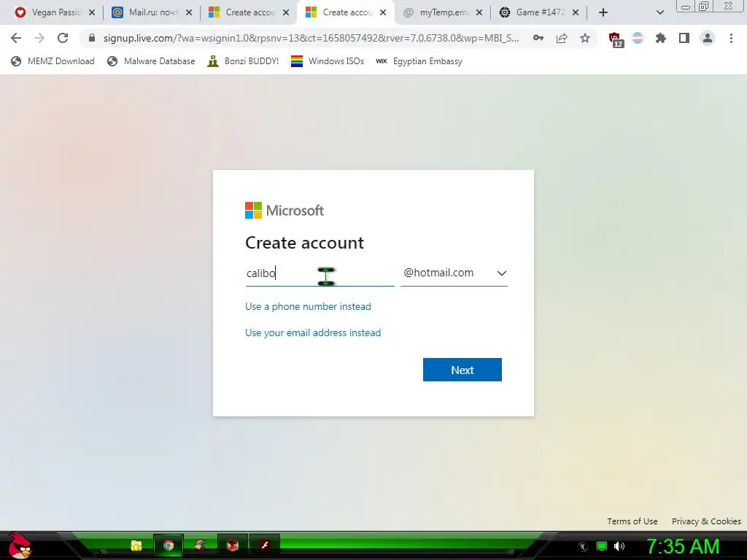Open the Egyptian Embassy bookmark
Image resolution: width=747 pixels, height=560 pixels.
point(419,61)
